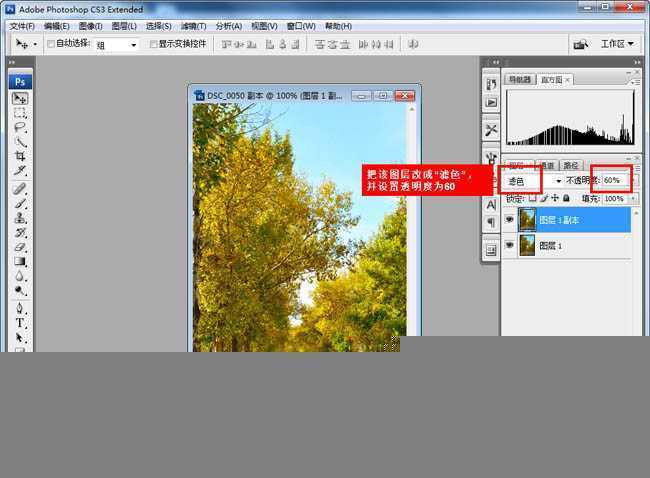Open the Actions play-button panel icon
The image size is (650, 478).
click(491, 102)
